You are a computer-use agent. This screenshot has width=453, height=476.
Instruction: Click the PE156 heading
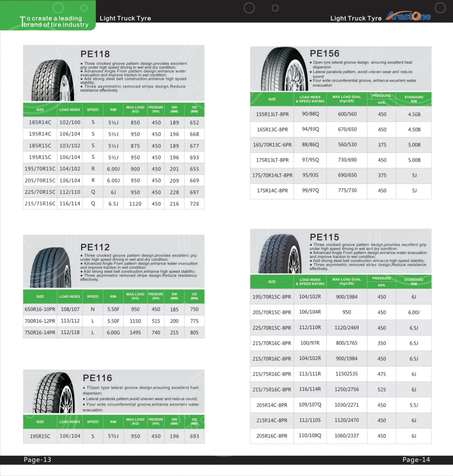[x=324, y=53]
